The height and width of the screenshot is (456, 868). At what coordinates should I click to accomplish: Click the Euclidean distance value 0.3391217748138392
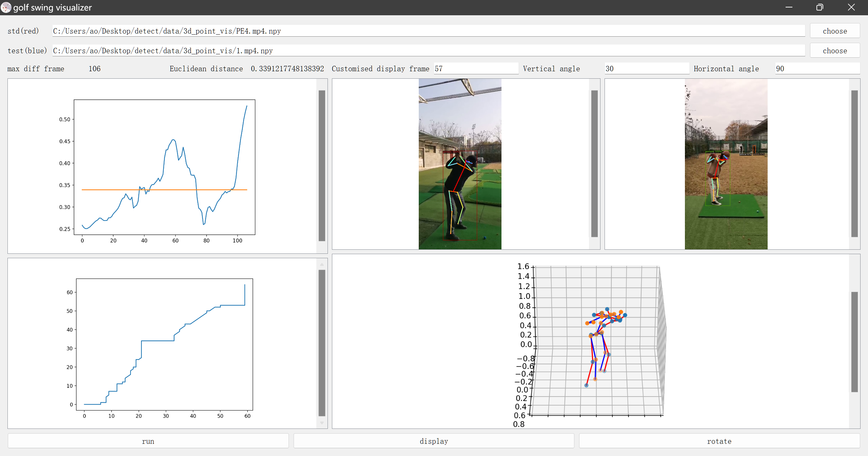click(x=288, y=69)
